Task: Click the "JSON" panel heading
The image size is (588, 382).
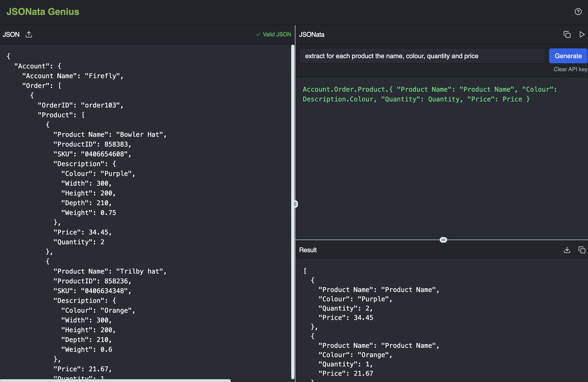Action: [11, 34]
